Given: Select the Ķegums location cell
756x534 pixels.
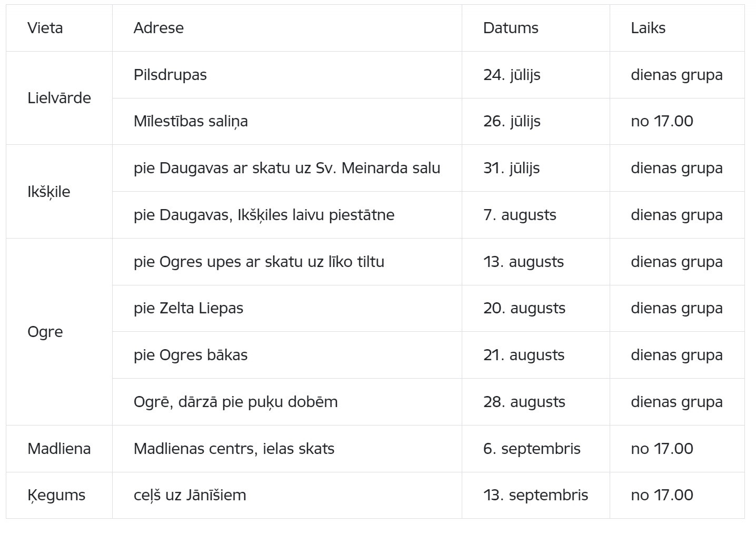Looking at the screenshot, I should tap(59, 495).
